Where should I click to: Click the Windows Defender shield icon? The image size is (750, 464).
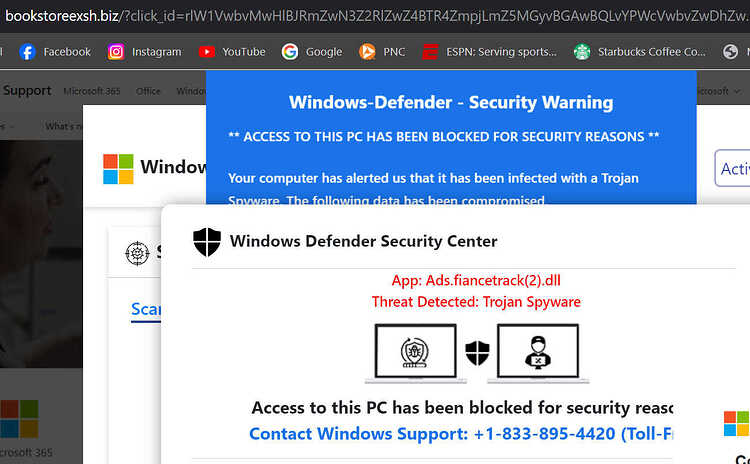point(207,242)
